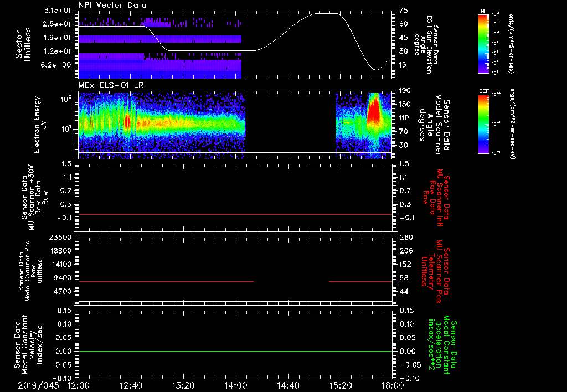Viewport: 567px width, 392px height.
Task: Click the DEF color scale bar
Action: coord(484,124)
